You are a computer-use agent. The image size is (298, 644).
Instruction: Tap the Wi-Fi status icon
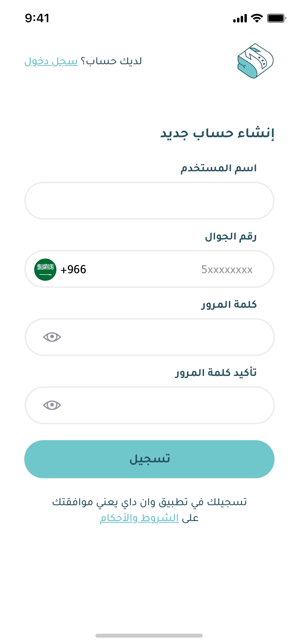point(257,18)
